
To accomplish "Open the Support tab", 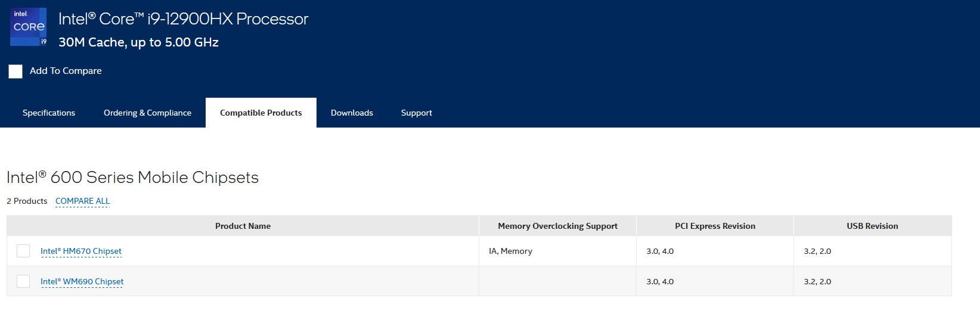I will coord(417,113).
